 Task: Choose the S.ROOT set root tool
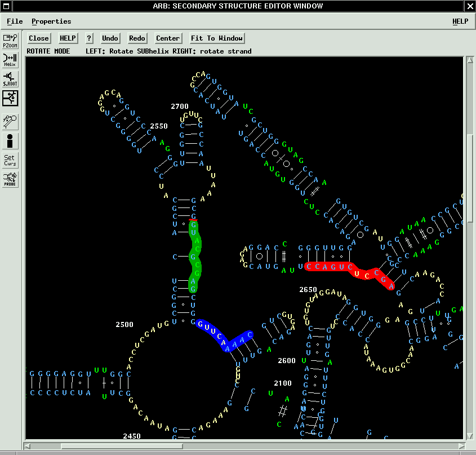[10, 79]
